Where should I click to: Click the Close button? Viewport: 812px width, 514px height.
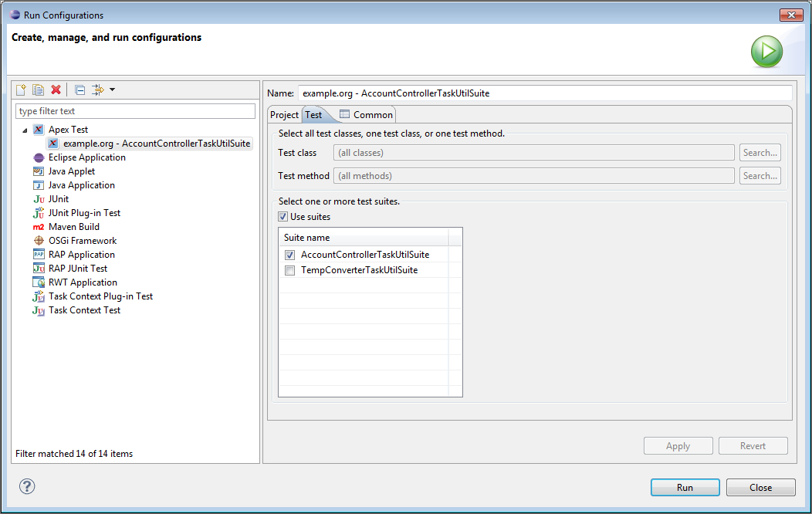tap(760, 487)
